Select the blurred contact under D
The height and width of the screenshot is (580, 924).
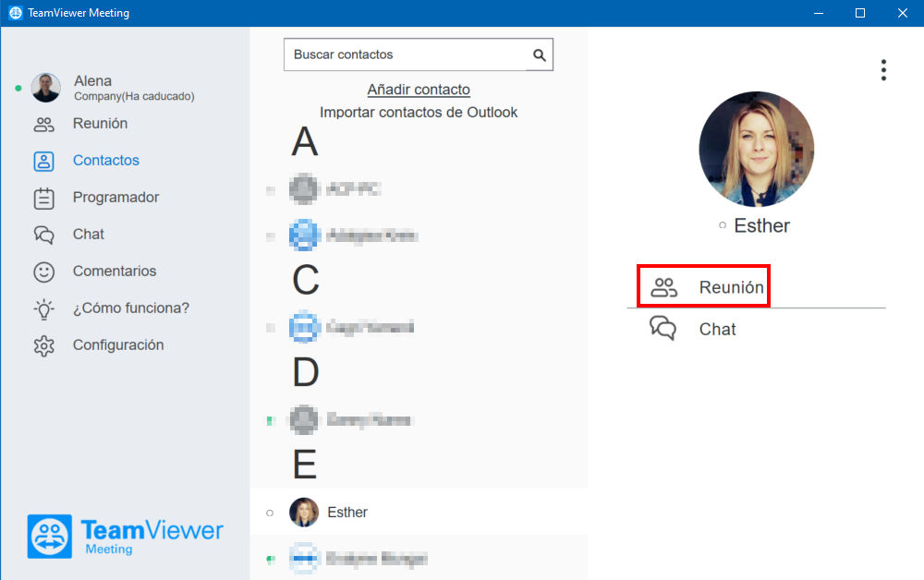point(419,420)
